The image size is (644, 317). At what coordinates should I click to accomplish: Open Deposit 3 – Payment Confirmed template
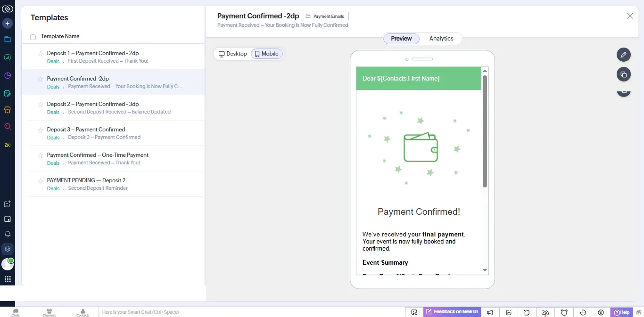86,130
